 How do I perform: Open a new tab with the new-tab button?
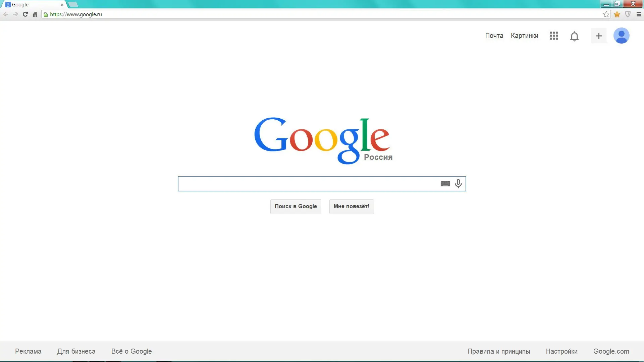click(x=73, y=5)
